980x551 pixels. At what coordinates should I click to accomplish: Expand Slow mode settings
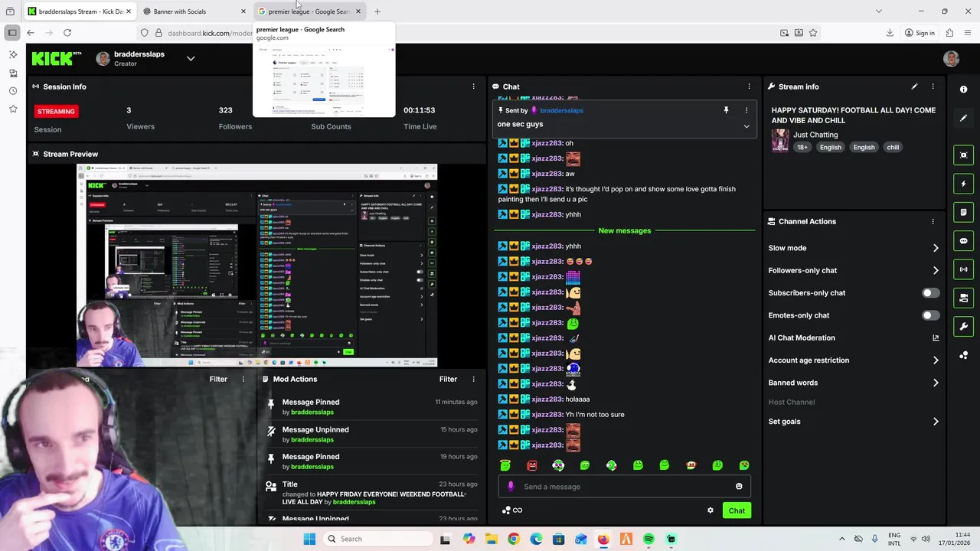point(935,248)
